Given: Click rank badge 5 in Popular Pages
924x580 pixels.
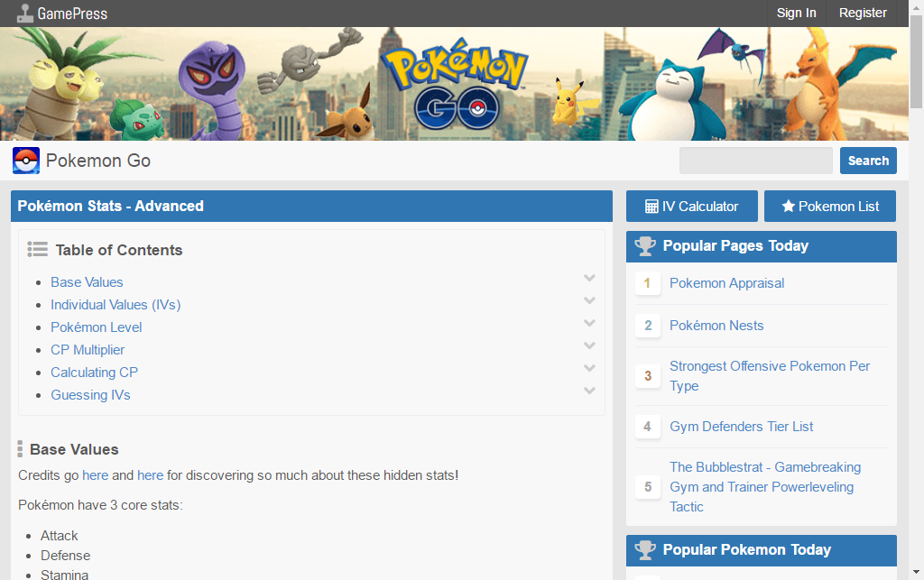Looking at the screenshot, I should 648,487.
